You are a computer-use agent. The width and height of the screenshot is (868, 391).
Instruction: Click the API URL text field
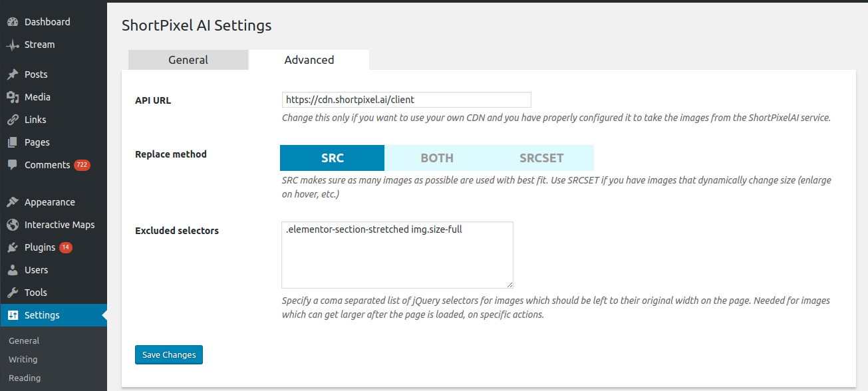point(406,100)
